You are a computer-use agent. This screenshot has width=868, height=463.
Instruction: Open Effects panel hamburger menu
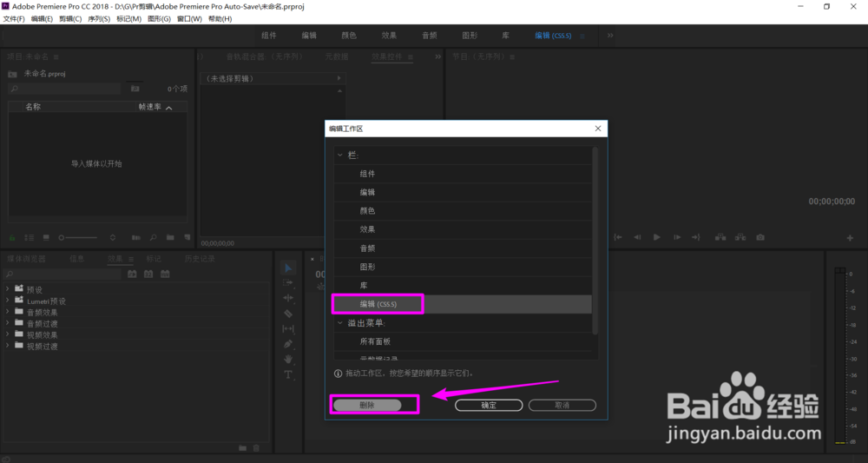pos(131,259)
